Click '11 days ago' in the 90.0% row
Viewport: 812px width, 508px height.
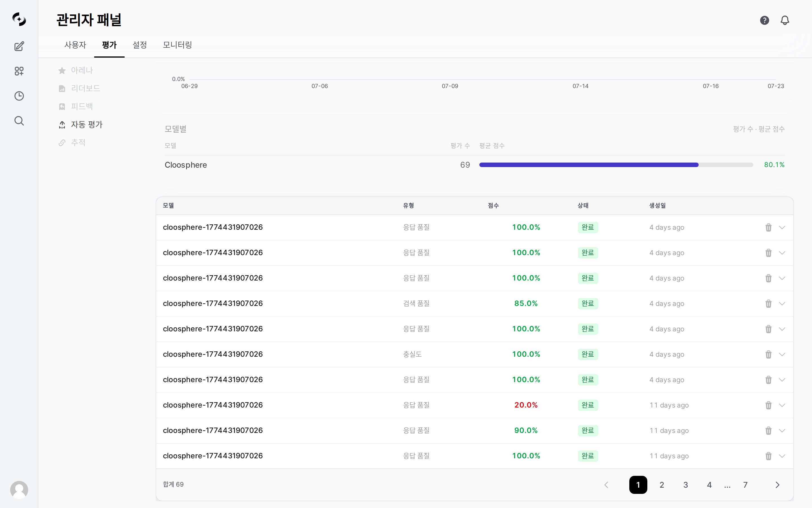point(669,431)
